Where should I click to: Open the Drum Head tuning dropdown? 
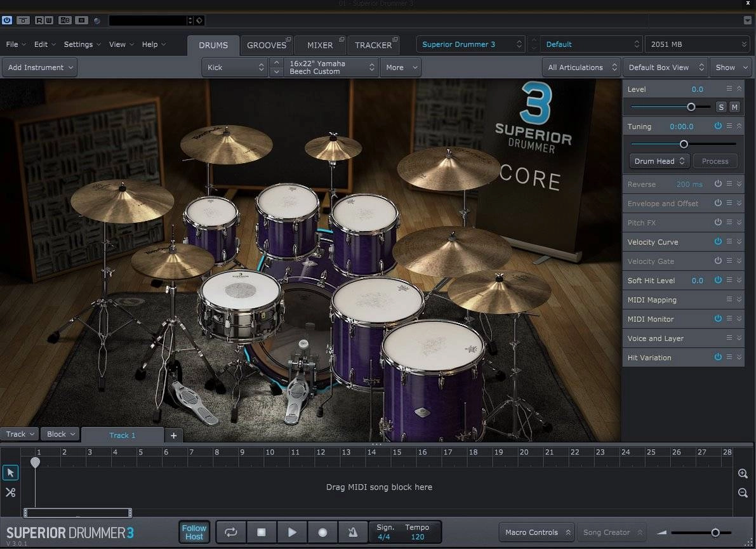(659, 161)
